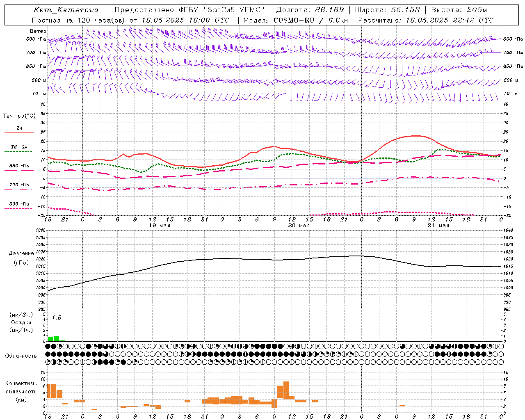Select the longitude value Долгота: 86.169
Screen dimensions: 525x420
(x=310, y=10)
